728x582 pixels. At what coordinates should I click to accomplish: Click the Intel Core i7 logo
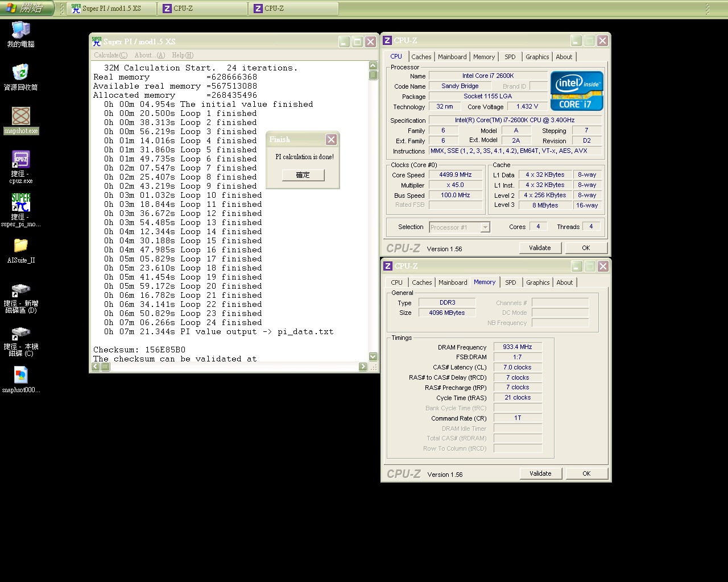coord(576,91)
